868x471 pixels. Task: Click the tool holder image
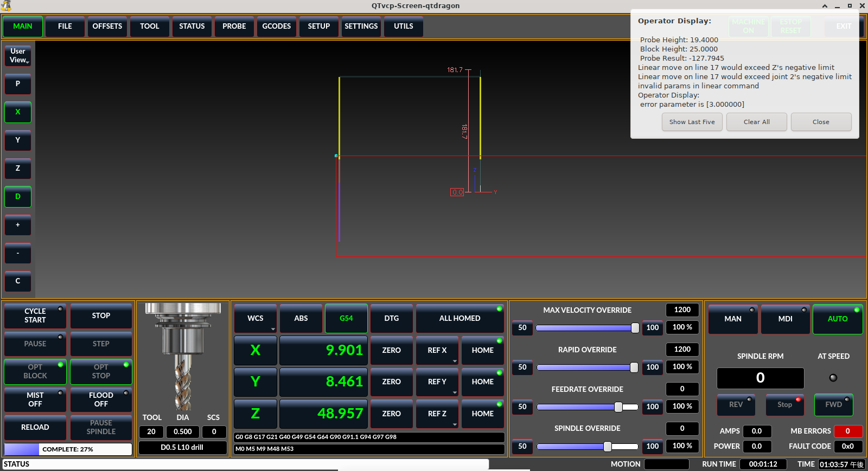click(183, 356)
